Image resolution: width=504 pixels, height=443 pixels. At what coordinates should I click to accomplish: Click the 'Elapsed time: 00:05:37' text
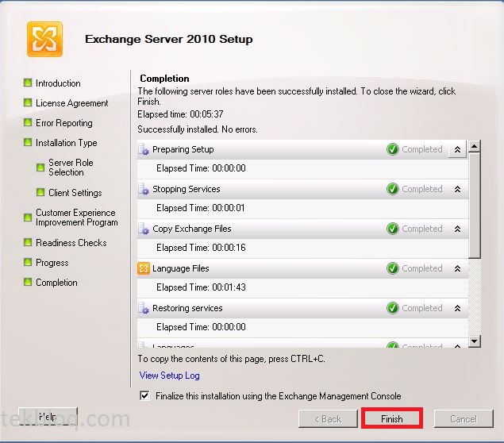180,114
